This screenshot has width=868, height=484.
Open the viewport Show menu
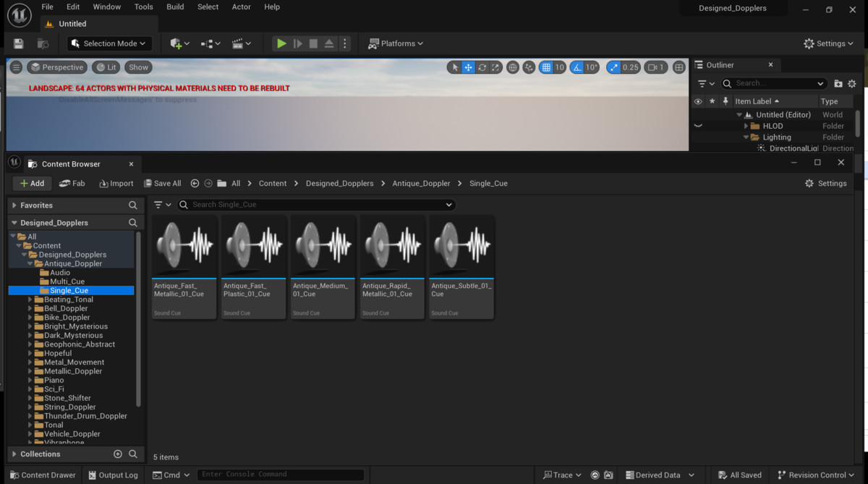(138, 67)
